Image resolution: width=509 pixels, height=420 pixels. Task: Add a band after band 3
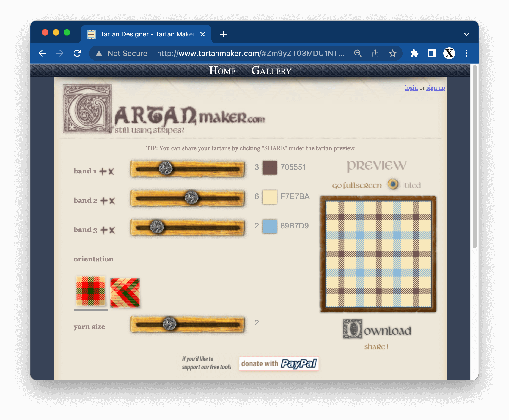tap(104, 230)
